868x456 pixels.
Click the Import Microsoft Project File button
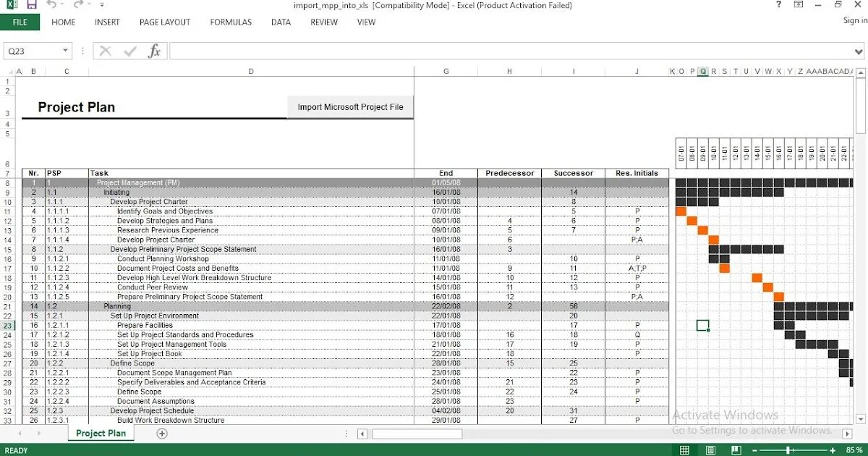(350, 106)
